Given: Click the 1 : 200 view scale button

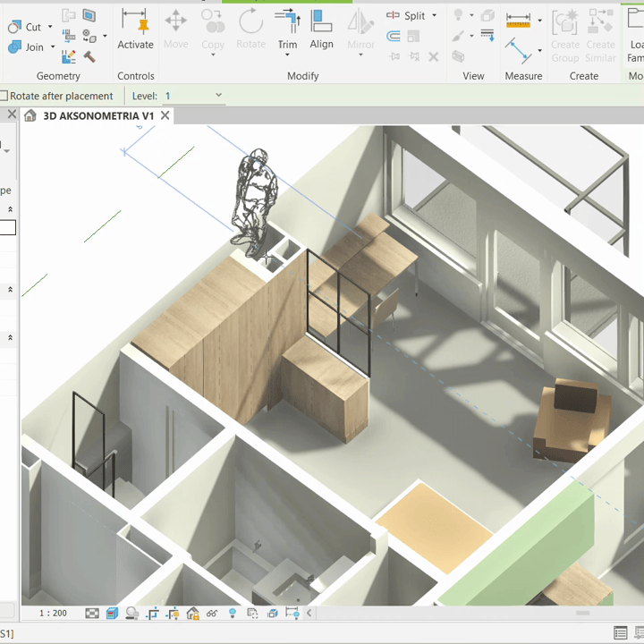Looking at the screenshot, I should click(53, 614).
